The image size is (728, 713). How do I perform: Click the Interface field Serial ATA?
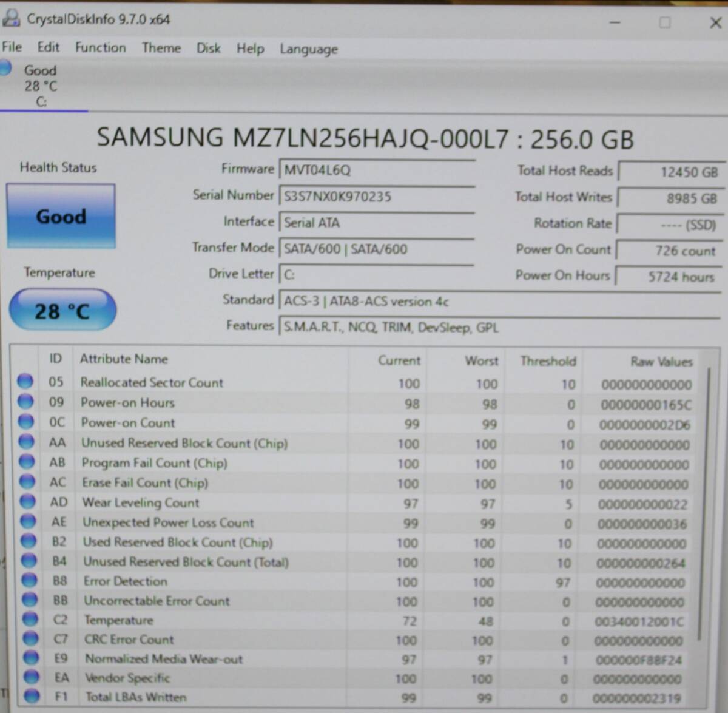click(x=377, y=223)
